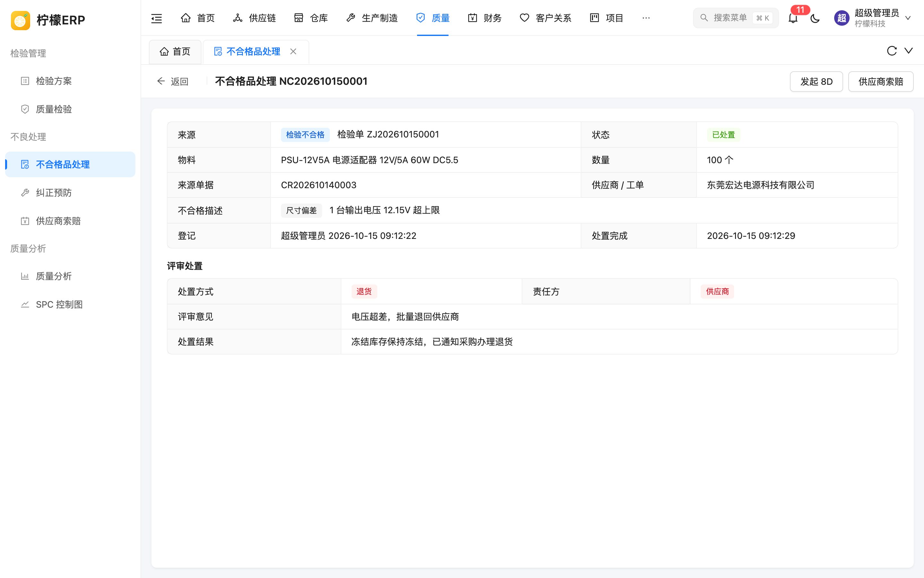Click supplier 东莞宏达电源科技有限公司
Viewport: 924px width, 578px height.
(x=761, y=185)
